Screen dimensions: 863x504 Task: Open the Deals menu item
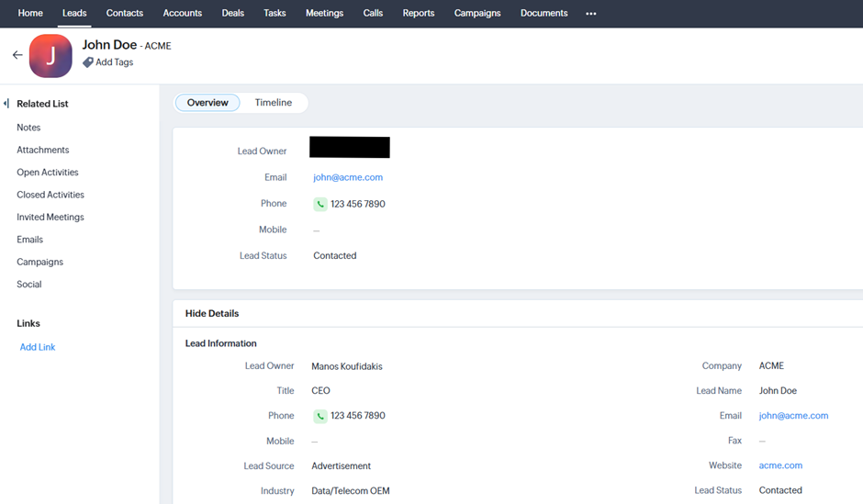pyautogui.click(x=232, y=14)
